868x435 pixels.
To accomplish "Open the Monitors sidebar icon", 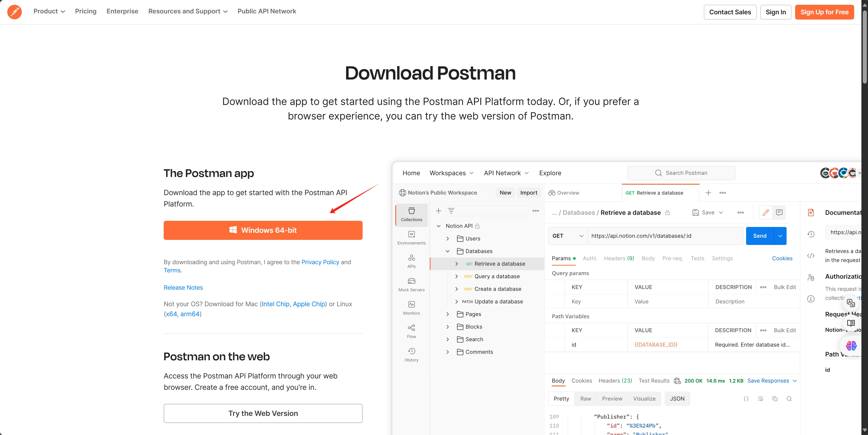I will click(x=411, y=308).
